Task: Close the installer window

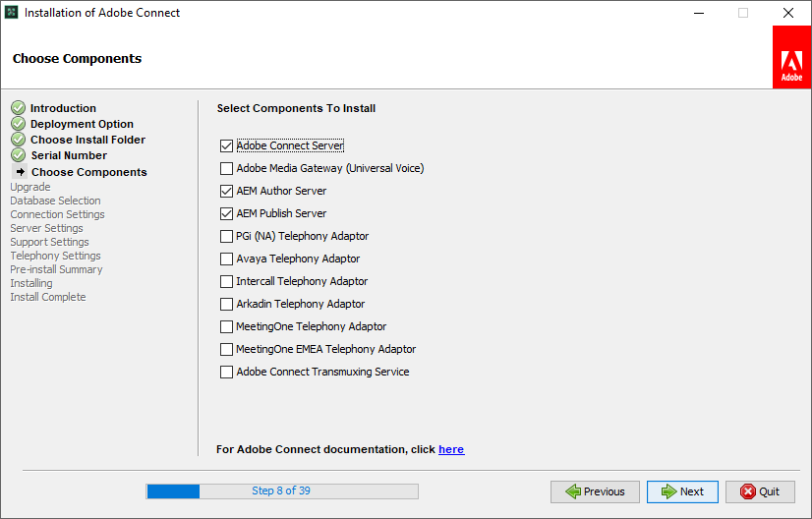Action: click(788, 13)
